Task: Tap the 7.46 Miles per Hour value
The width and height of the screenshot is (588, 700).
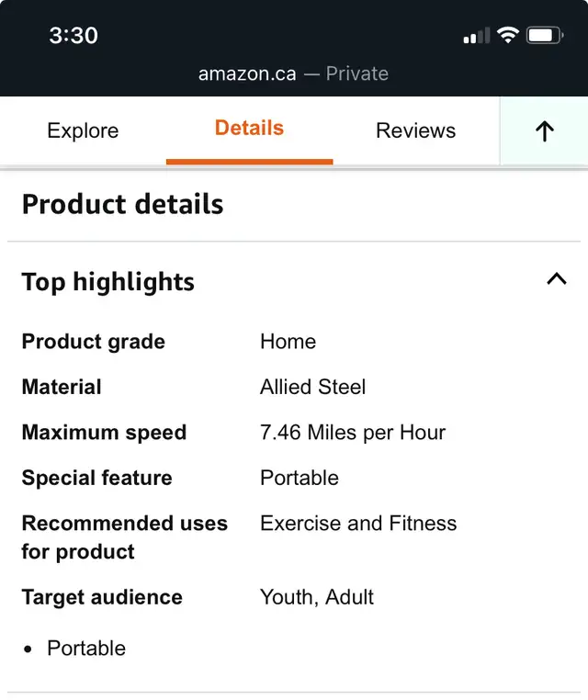Action: pos(353,433)
